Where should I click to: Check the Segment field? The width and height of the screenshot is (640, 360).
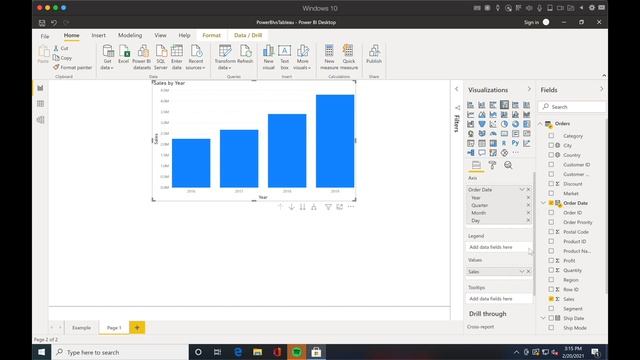coord(551,309)
